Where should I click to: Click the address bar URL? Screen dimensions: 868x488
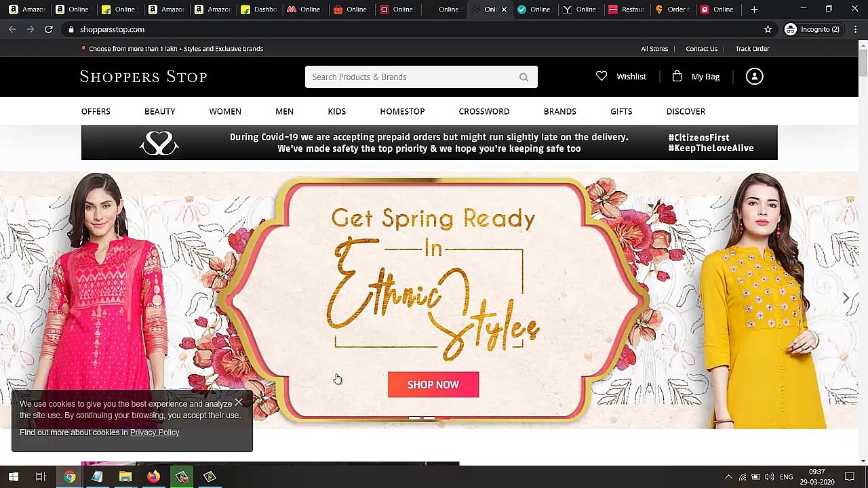click(112, 29)
